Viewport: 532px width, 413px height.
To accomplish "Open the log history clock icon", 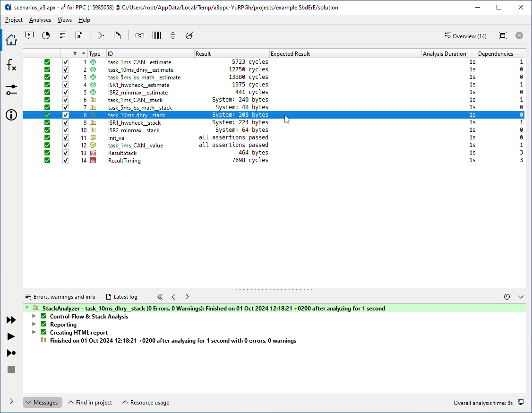I will pyautogui.click(x=507, y=297).
